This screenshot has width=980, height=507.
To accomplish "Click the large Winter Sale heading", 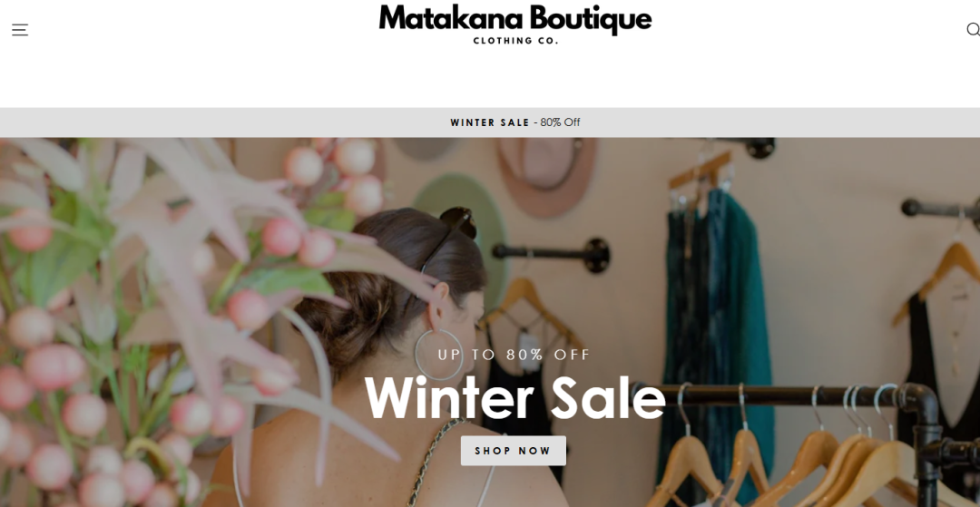I will tap(515, 399).
